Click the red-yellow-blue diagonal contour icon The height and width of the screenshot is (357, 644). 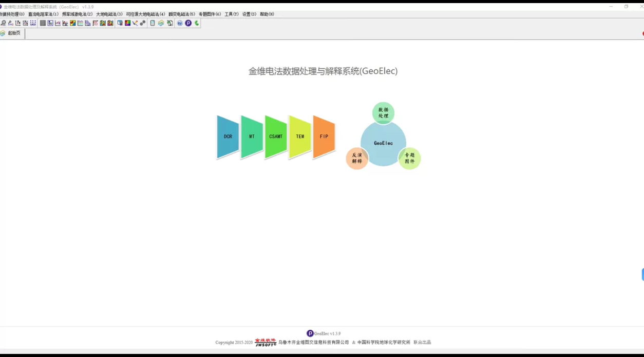coord(73,23)
